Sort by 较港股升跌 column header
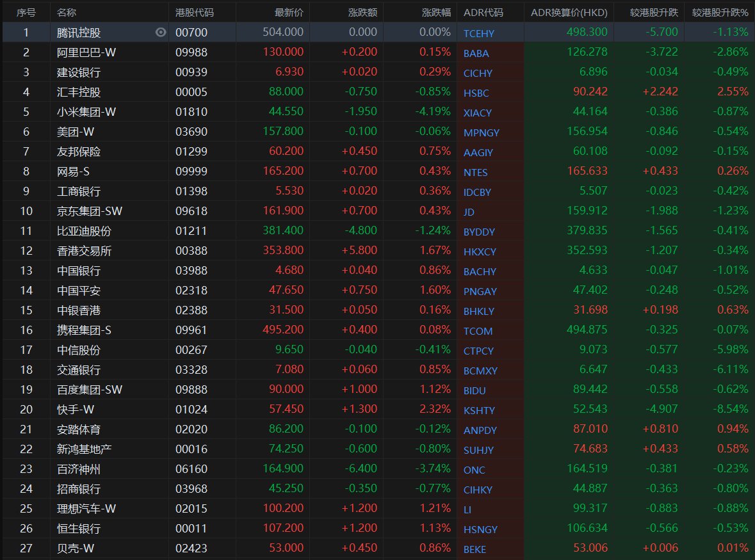Viewport: 755px width, 560px height. (x=654, y=13)
